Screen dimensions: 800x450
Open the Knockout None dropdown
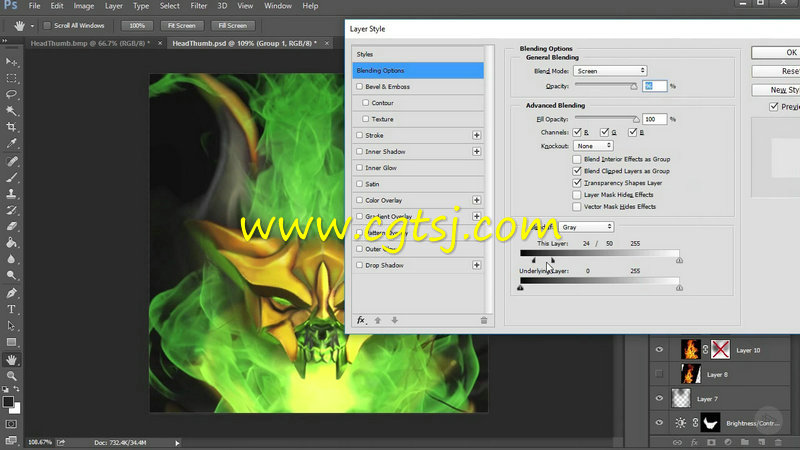pyautogui.click(x=593, y=146)
